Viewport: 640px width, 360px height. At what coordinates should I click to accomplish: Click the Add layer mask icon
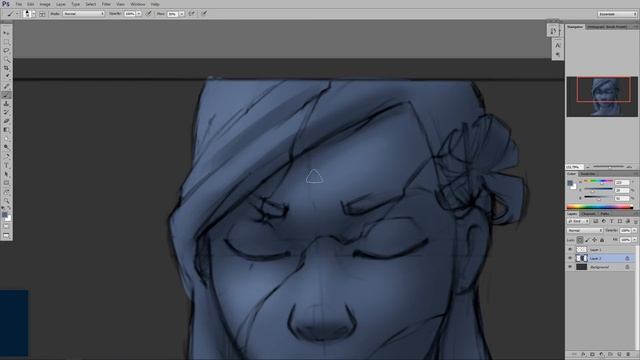click(592, 355)
